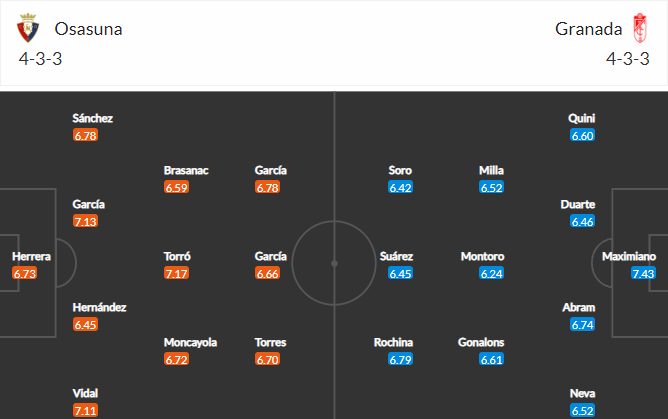
Task: Click Rochina's 6.79 rating badge
Action: 400,359
